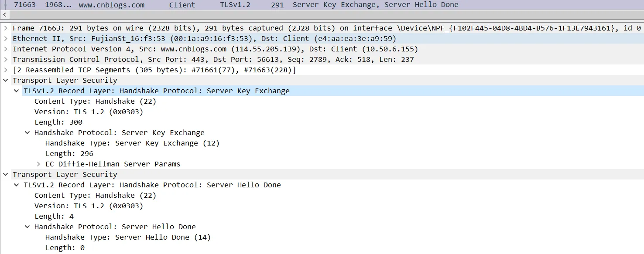Viewport: 644px width, 254px height.
Task: Select first Content Type: Handshake (22) line
Action: [95, 101]
